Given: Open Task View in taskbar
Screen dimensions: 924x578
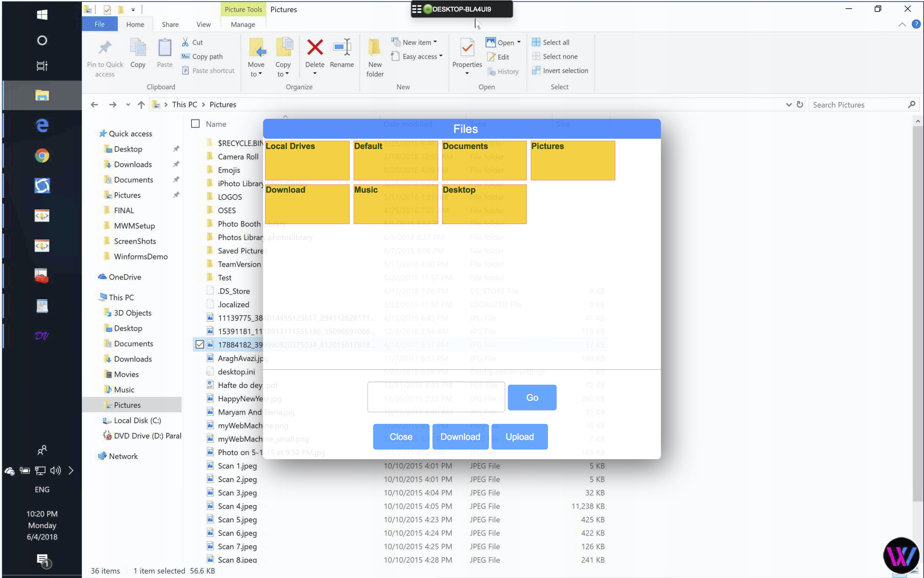Looking at the screenshot, I should [42, 66].
